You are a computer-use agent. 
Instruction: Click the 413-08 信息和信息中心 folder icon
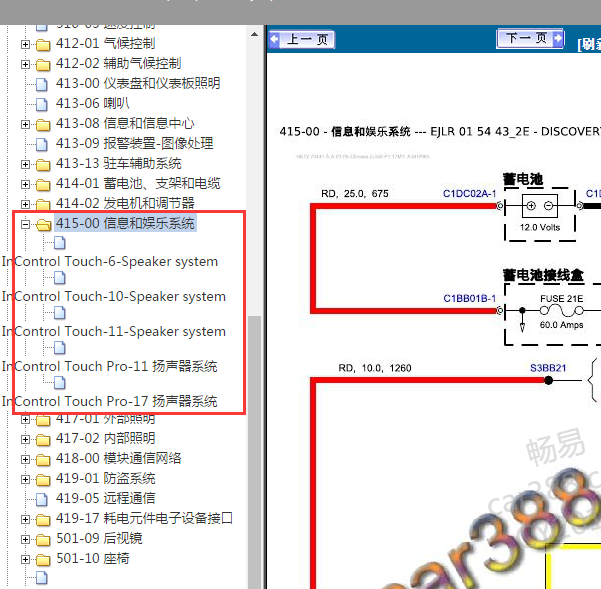click(43, 125)
